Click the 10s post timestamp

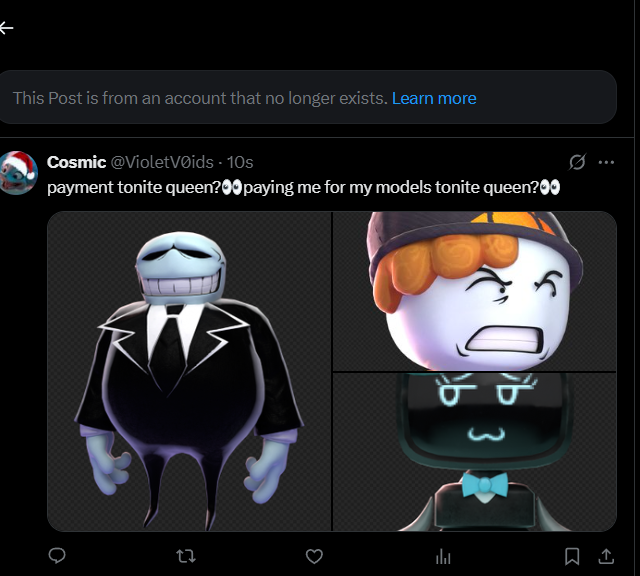(240, 162)
